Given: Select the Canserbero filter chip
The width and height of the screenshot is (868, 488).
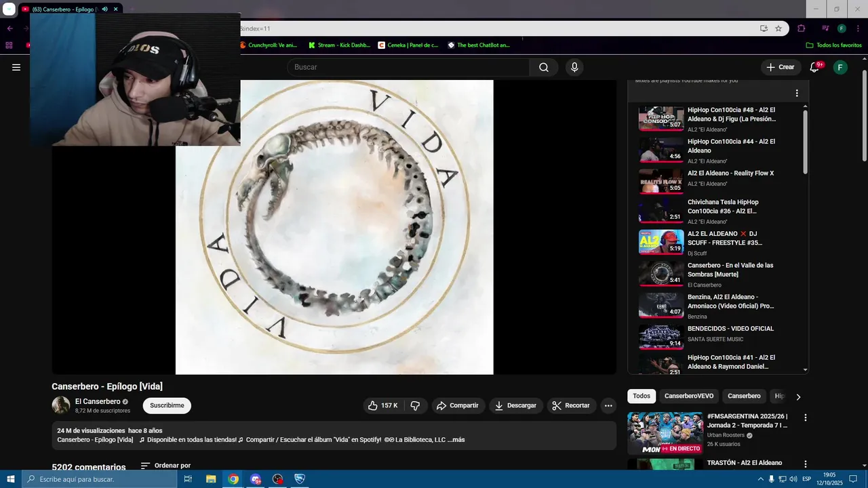Looking at the screenshot, I should click(x=744, y=396).
